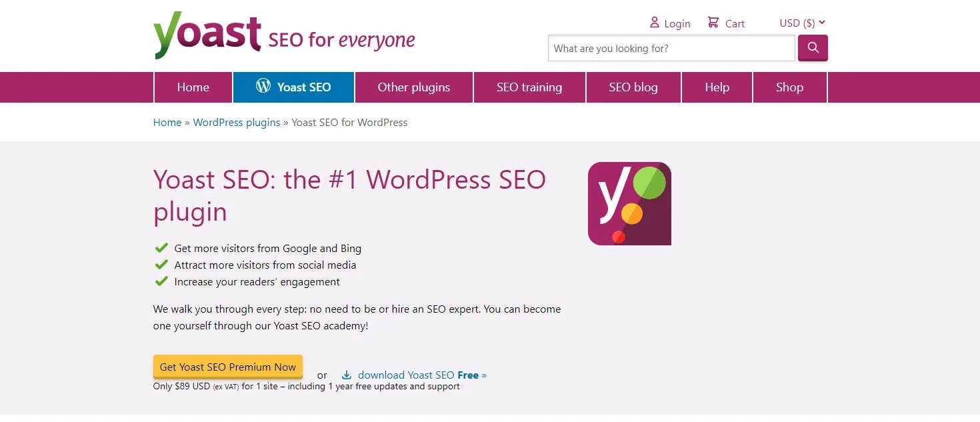Viewport: 980px width, 422px height.
Task: Click the Yoast SEO plugin logo image
Action: point(629,203)
